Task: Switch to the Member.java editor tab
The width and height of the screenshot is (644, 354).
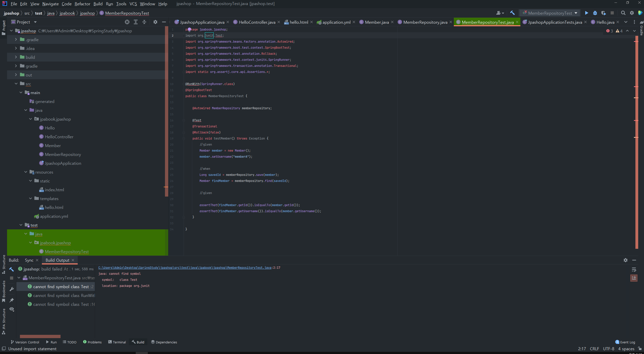Action: pos(377,22)
